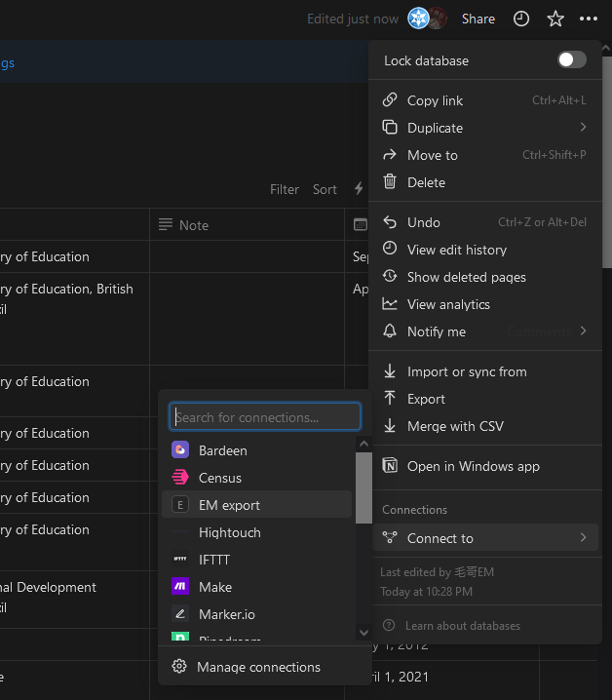The height and width of the screenshot is (700, 612).
Task: Click the Notion Windows app icon
Action: [390, 466]
